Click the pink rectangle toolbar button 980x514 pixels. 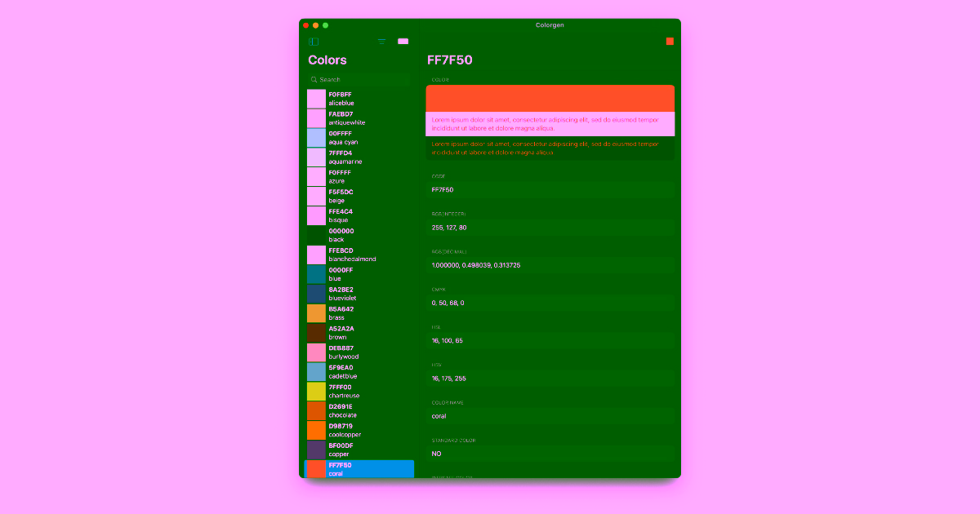coord(403,42)
